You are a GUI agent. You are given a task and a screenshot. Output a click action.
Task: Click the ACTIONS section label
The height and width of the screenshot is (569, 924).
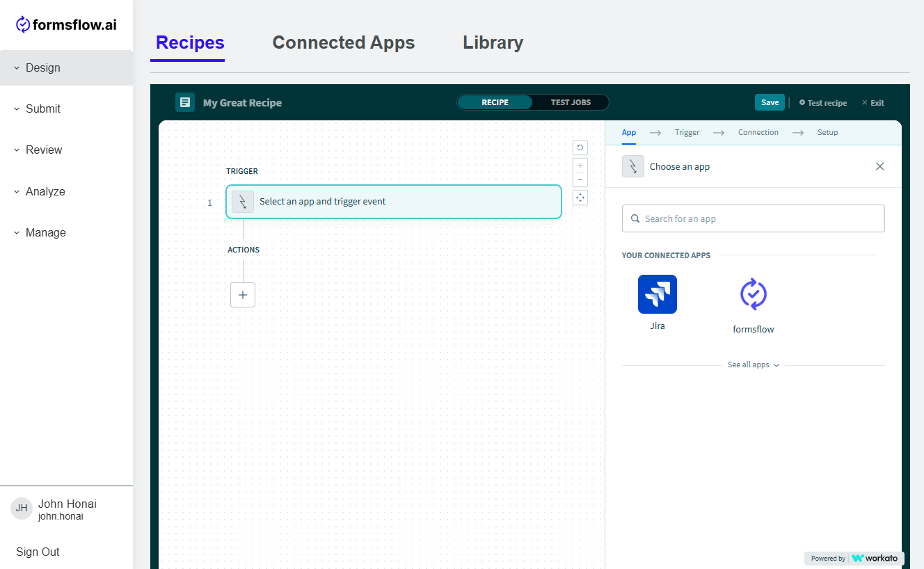point(244,250)
